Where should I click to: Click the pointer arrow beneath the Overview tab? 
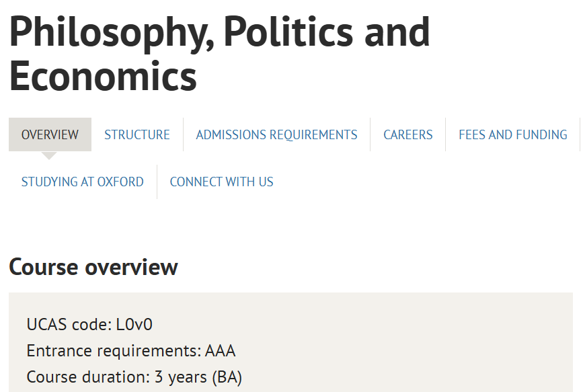tap(49, 155)
